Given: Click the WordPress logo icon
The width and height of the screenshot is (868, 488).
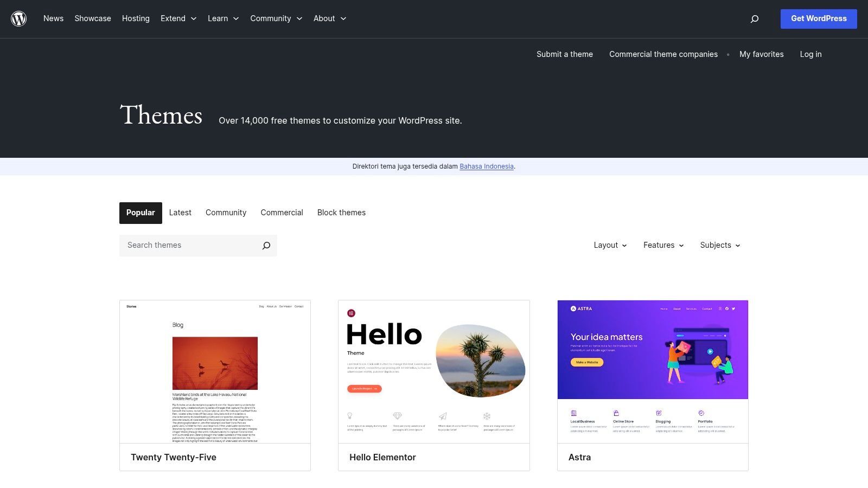Looking at the screenshot, I should pos(18,18).
